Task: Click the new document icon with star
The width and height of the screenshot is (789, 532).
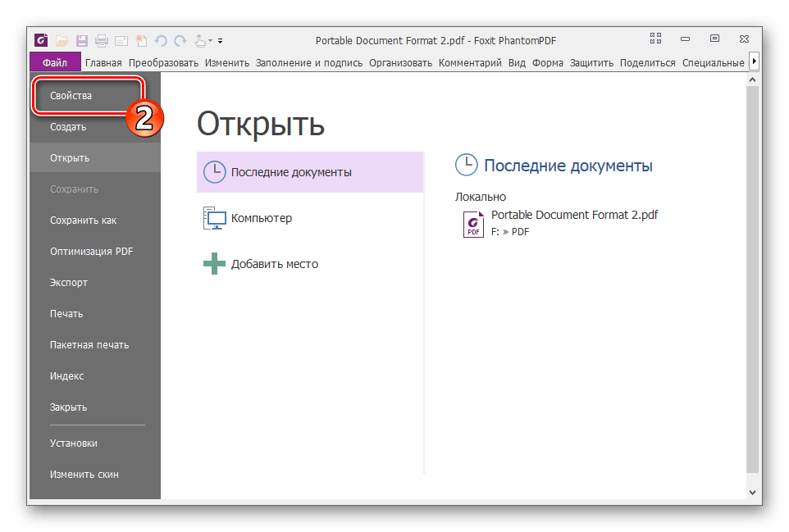Action: pyautogui.click(x=141, y=40)
